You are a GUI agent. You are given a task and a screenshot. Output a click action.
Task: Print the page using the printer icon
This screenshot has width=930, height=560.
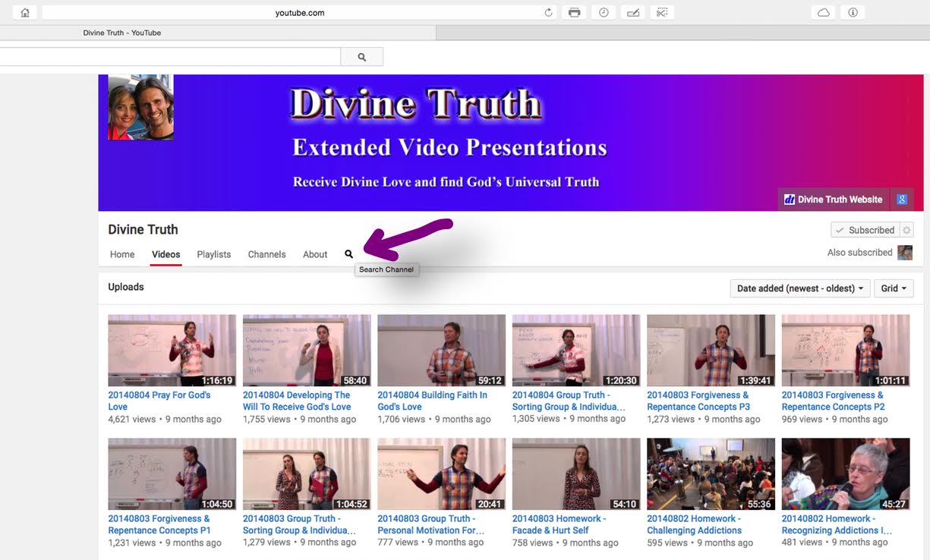click(574, 12)
